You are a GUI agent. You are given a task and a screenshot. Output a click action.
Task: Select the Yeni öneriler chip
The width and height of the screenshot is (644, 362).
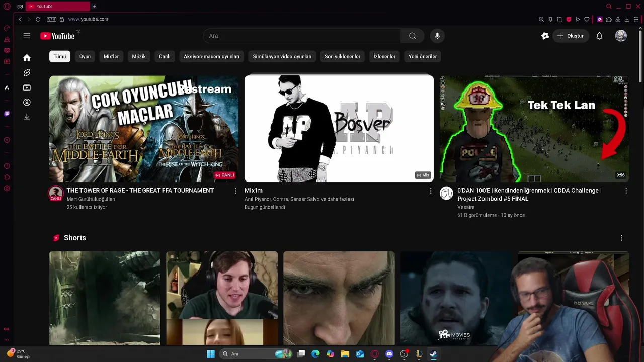click(x=423, y=56)
